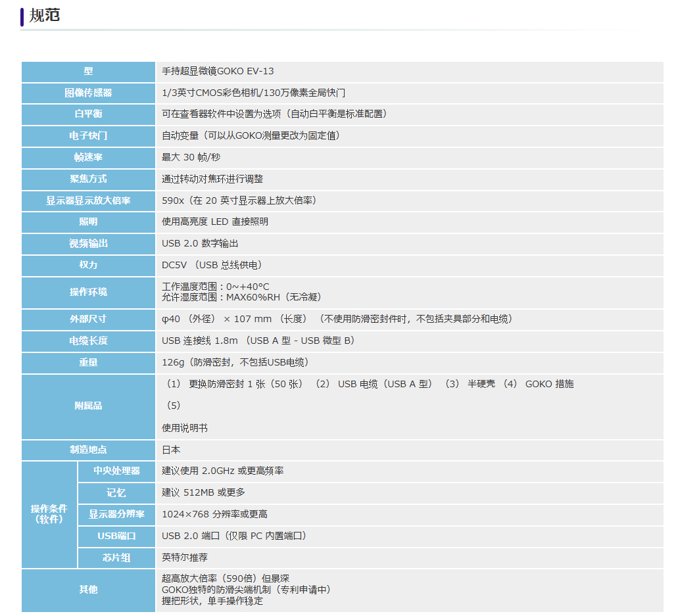Click the 自动变量 electronic shutter value
The width and height of the screenshot is (678, 616).
coord(252,135)
